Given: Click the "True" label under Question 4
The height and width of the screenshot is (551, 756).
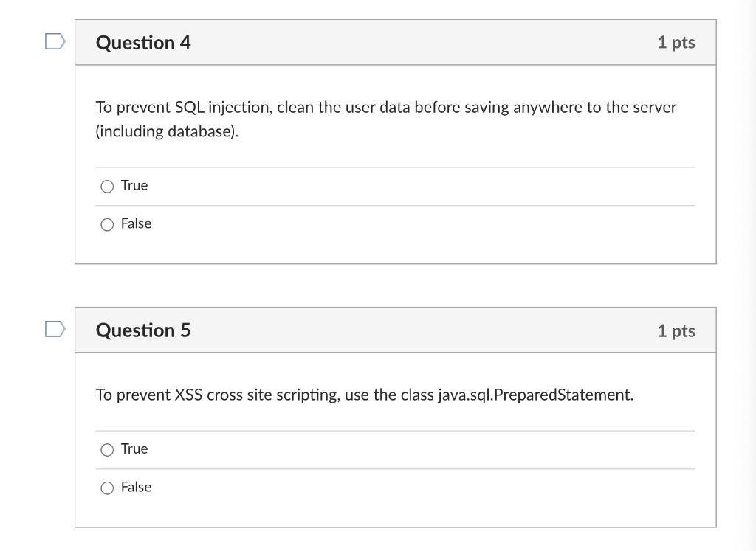Looking at the screenshot, I should pyautogui.click(x=134, y=186).
